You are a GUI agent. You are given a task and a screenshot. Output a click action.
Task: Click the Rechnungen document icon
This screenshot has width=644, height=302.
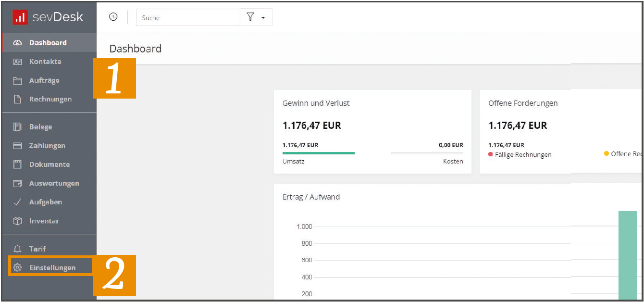pos(18,99)
